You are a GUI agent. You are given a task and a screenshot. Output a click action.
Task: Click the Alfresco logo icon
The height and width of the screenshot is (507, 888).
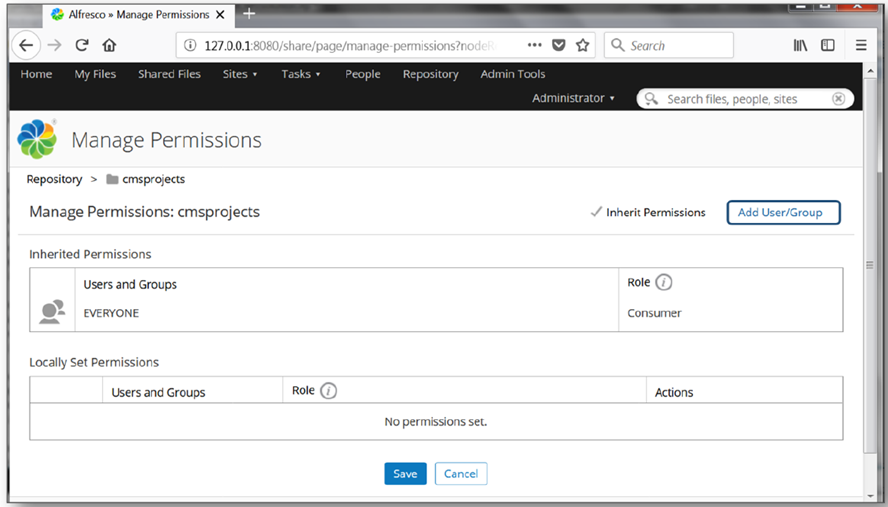[37, 139]
